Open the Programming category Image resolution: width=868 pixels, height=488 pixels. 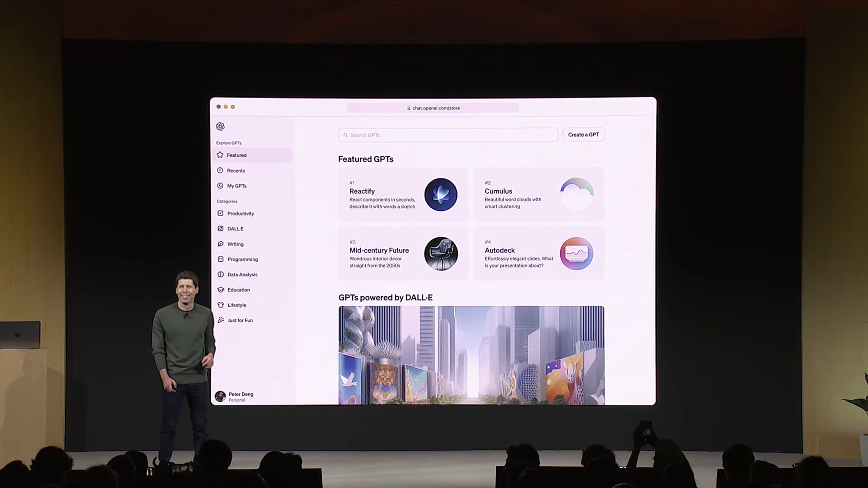pyautogui.click(x=242, y=259)
